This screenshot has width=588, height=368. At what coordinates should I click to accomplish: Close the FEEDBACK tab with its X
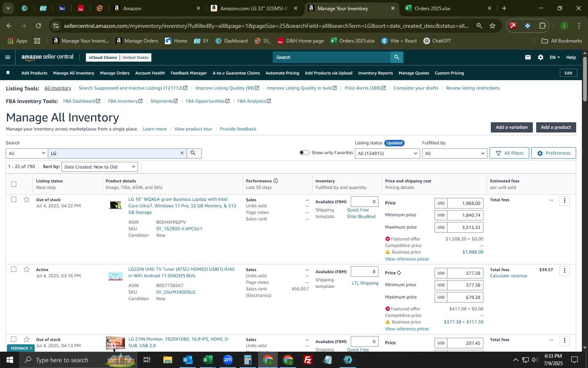(x=31, y=348)
